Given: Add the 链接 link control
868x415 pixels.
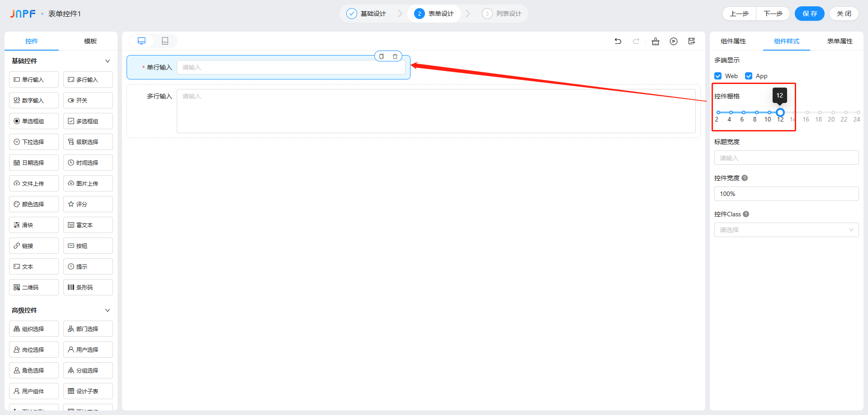Looking at the screenshot, I should point(34,246).
